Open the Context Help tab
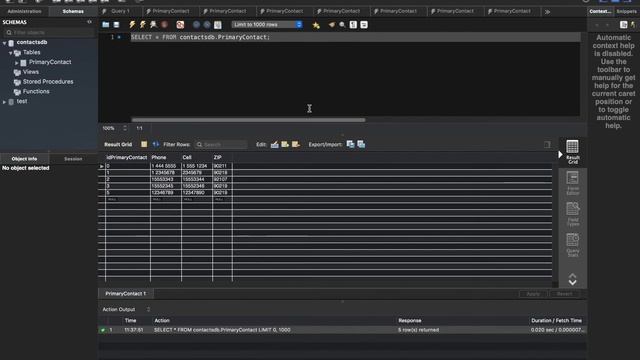 [600, 11]
